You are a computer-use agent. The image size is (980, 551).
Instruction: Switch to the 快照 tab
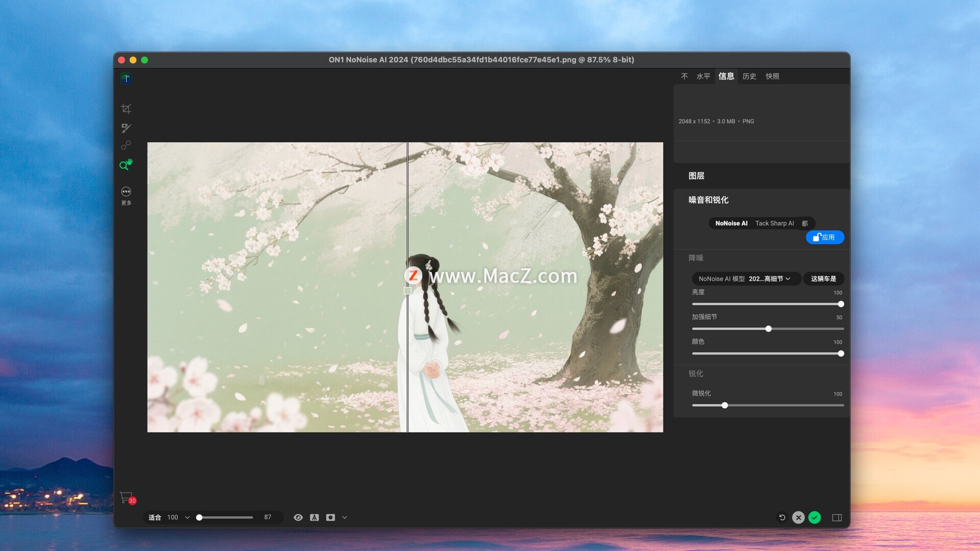[x=772, y=76]
